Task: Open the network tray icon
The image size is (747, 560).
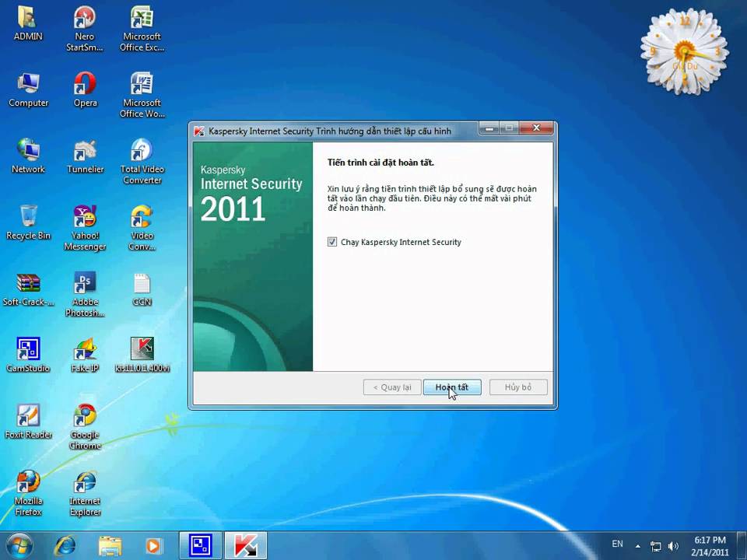Action: (656, 546)
